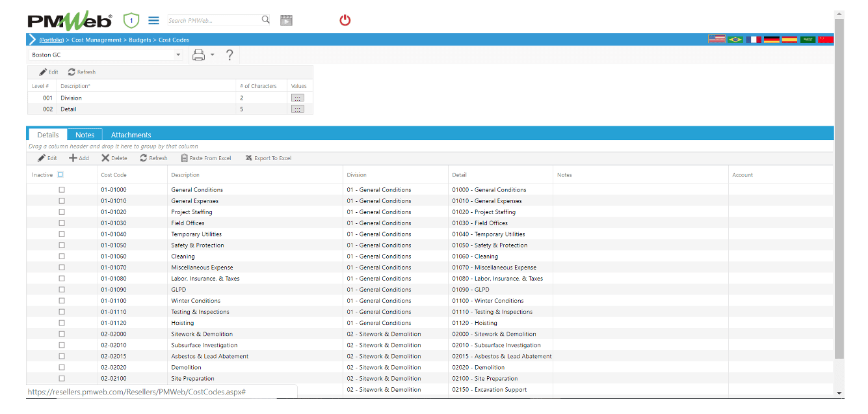
Task: Click Refresh in the levels toolbar
Action: pyautogui.click(x=82, y=72)
